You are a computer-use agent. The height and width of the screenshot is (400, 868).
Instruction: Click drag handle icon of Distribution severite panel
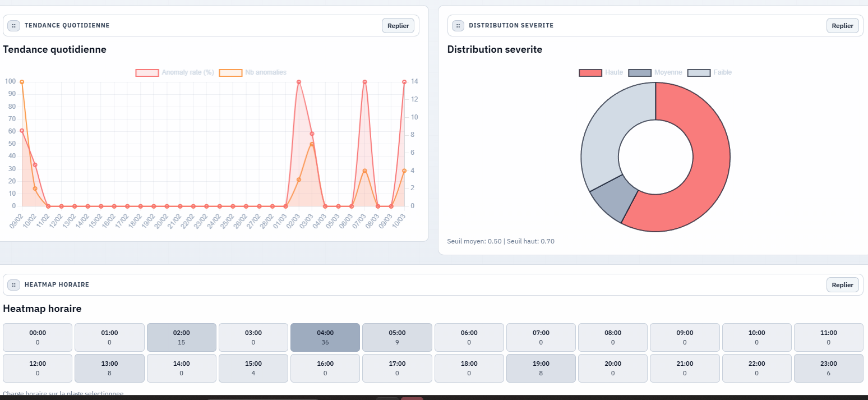coord(458,26)
